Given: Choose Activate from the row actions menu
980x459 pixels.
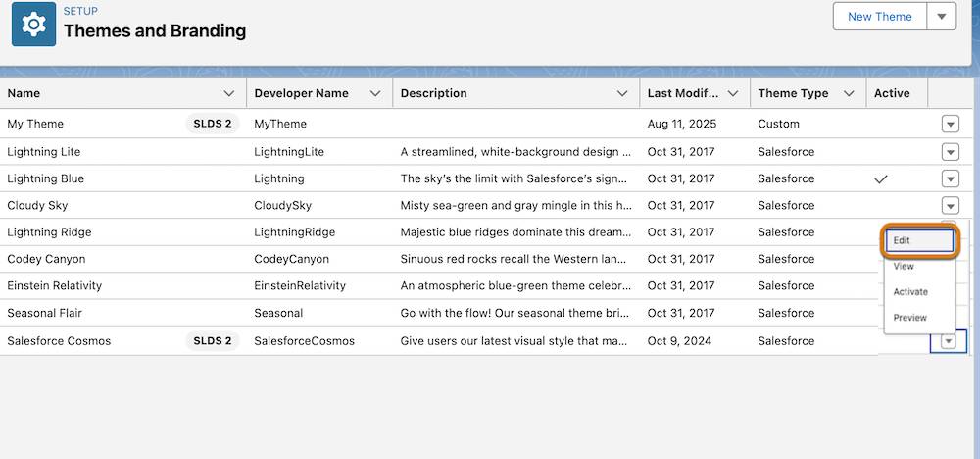Looking at the screenshot, I should tap(919, 292).
